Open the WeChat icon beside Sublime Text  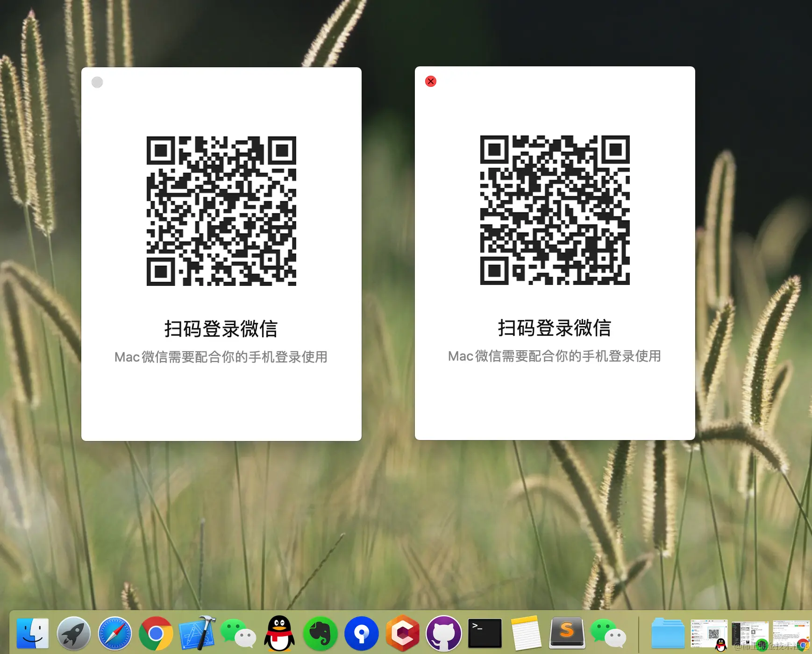pyautogui.click(x=608, y=633)
